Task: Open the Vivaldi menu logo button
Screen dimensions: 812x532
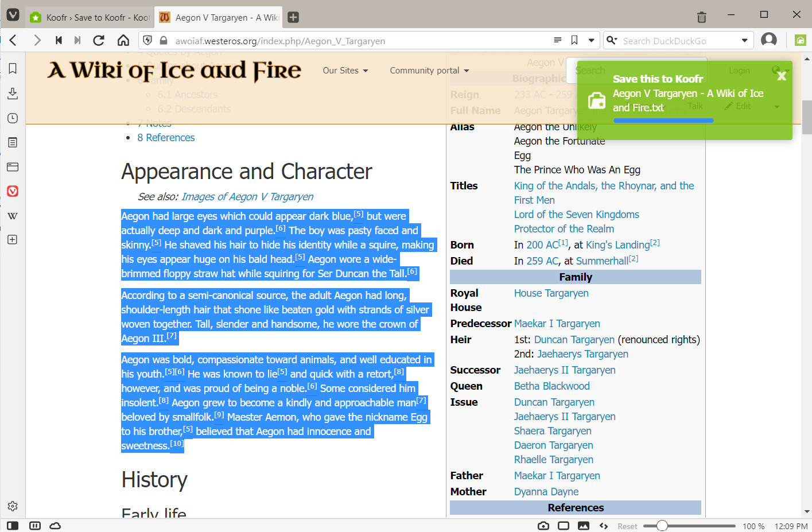Action: [13, 15]
